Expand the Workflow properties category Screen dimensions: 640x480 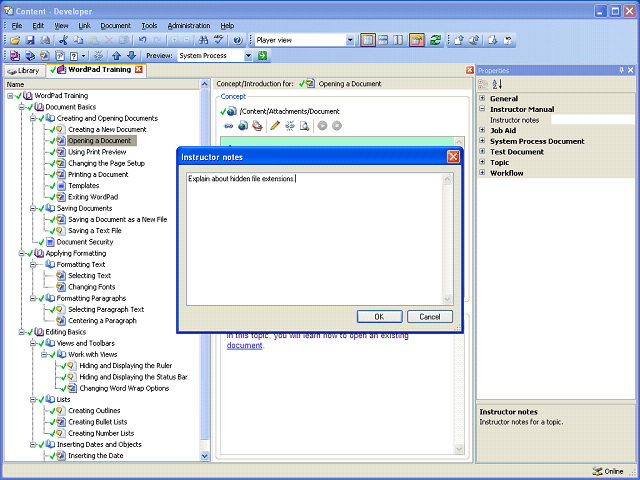point(482,172)
